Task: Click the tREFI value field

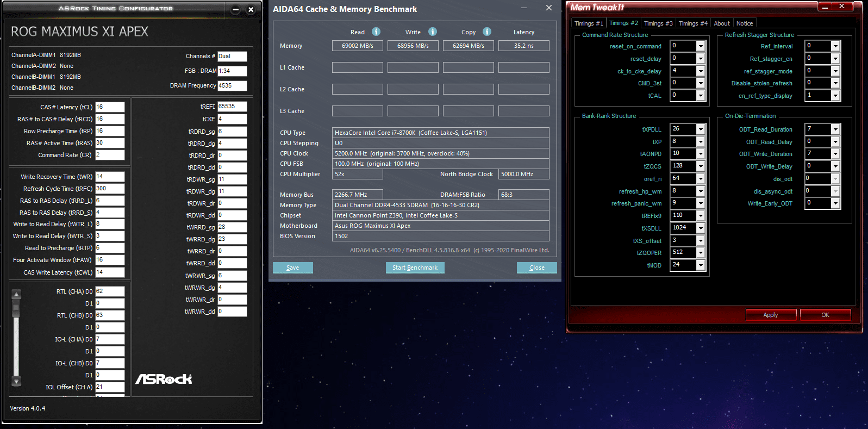Action: [232, 107]
